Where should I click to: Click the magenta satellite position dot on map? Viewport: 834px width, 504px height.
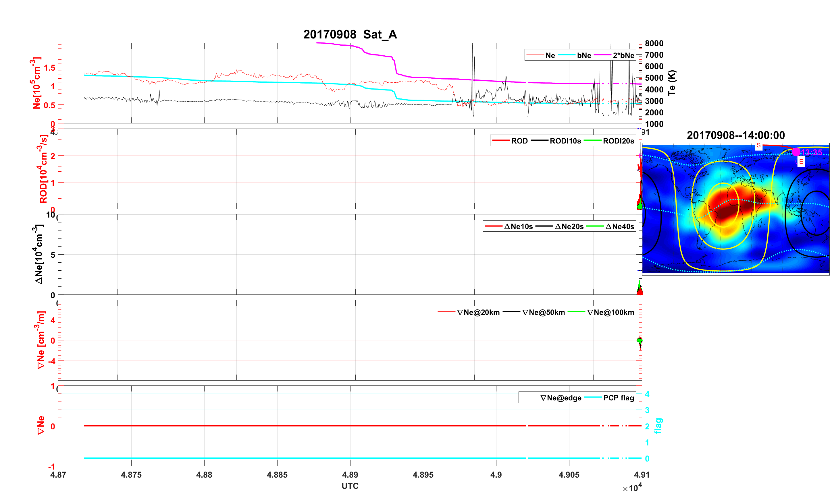[x=796, y=152]
